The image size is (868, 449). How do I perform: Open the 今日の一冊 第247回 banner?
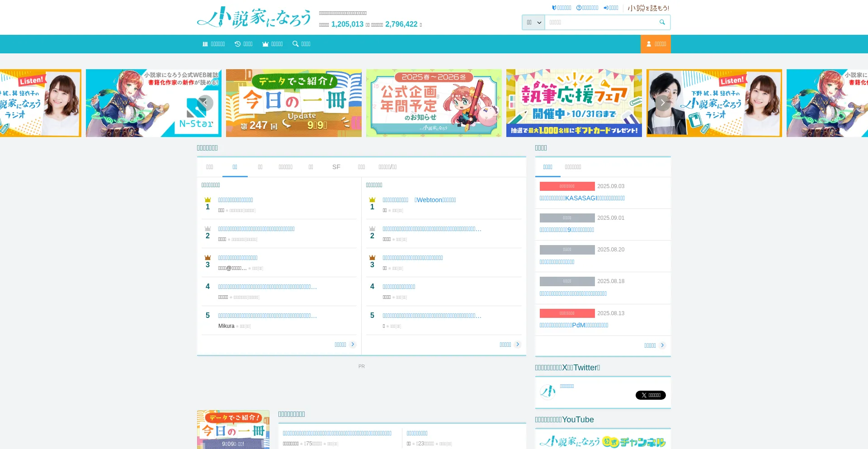(294, 103)
